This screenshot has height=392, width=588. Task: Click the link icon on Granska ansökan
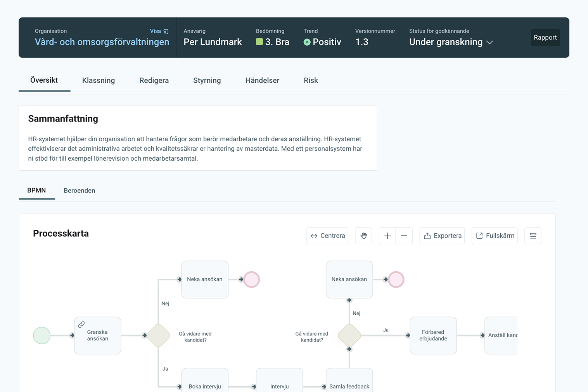coord(81,324)
